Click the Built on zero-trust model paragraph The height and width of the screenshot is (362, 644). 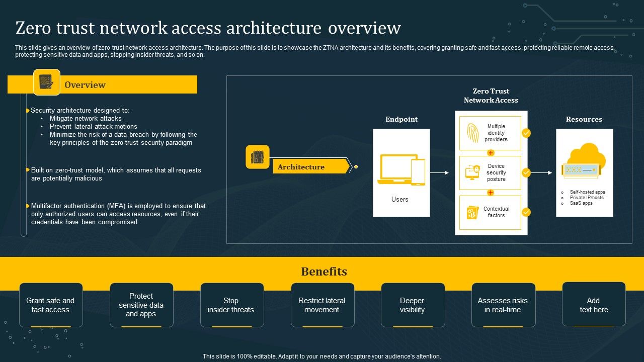click(x=116, y=174)
